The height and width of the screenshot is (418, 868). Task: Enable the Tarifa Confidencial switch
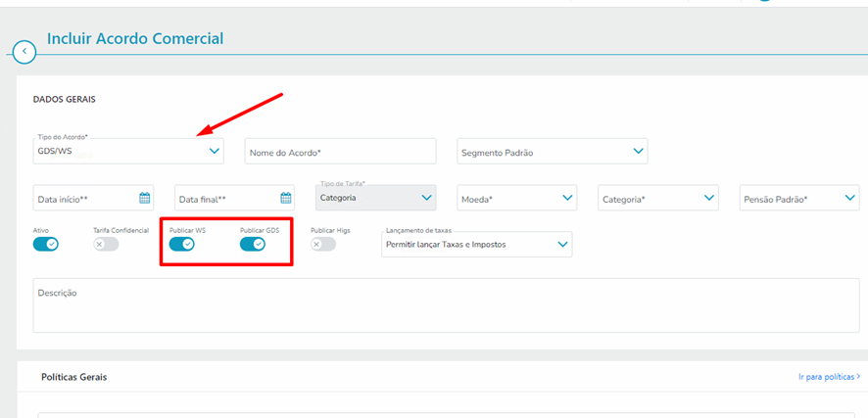(x=106, y=244)
